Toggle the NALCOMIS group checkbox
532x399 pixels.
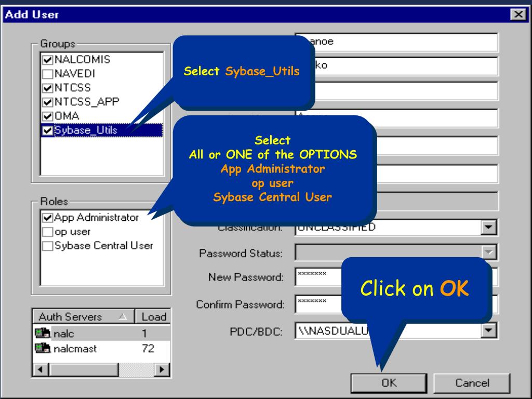pos(47,60)
